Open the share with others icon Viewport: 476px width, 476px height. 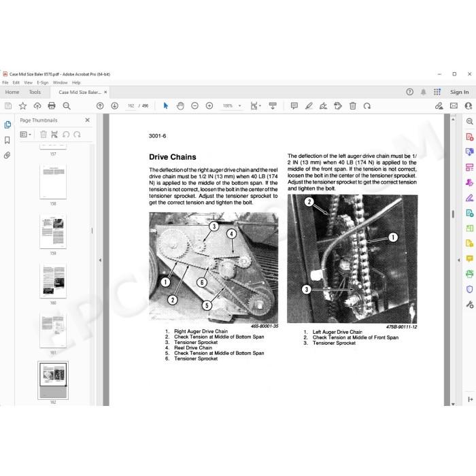469,105
